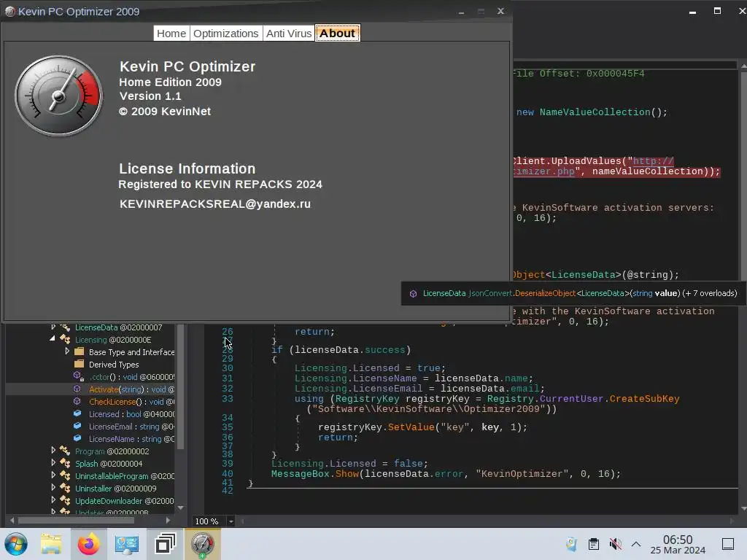Viewport: 747px width, 560px height.
Task: Select the Licensed bool field
Action: (131, 414)
